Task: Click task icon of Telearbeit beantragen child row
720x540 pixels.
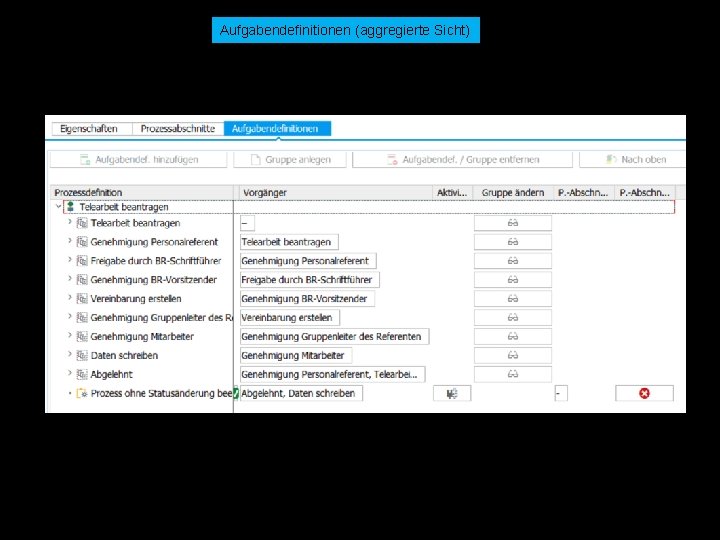Action: point(82,223)
